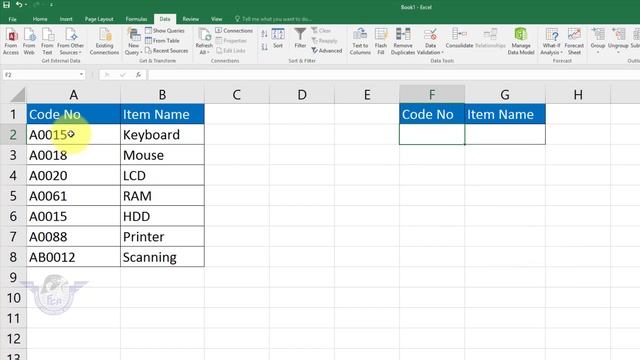Open the Sort dialog
The image size is (640, 360).
point(278,38)
